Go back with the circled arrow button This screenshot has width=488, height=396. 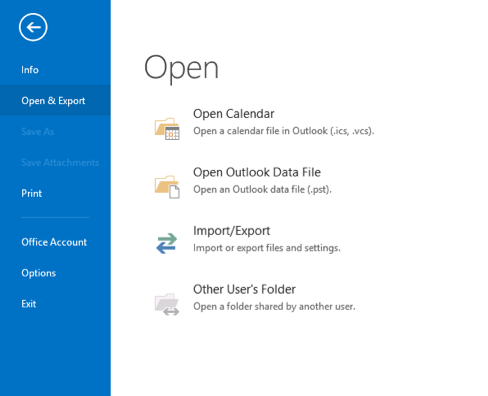click(33, 27)
